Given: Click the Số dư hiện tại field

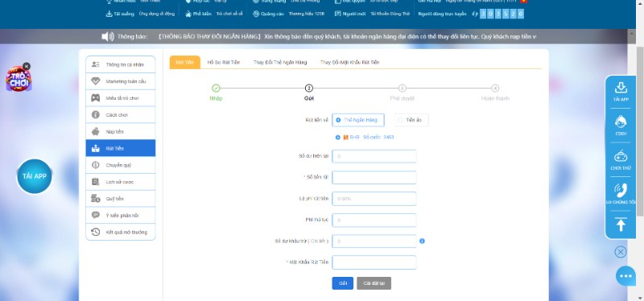Looking at the screenshot, I should tap(374, 156).
